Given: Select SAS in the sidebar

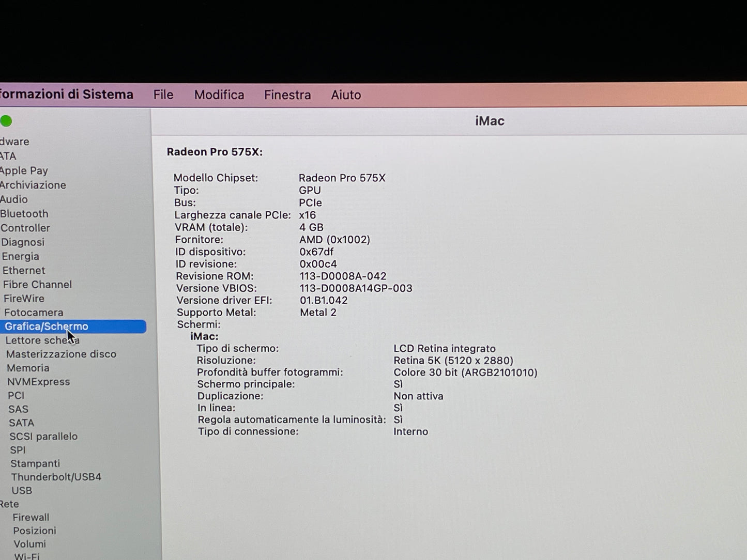Looking at the screenshot, I should coord(18,409).
